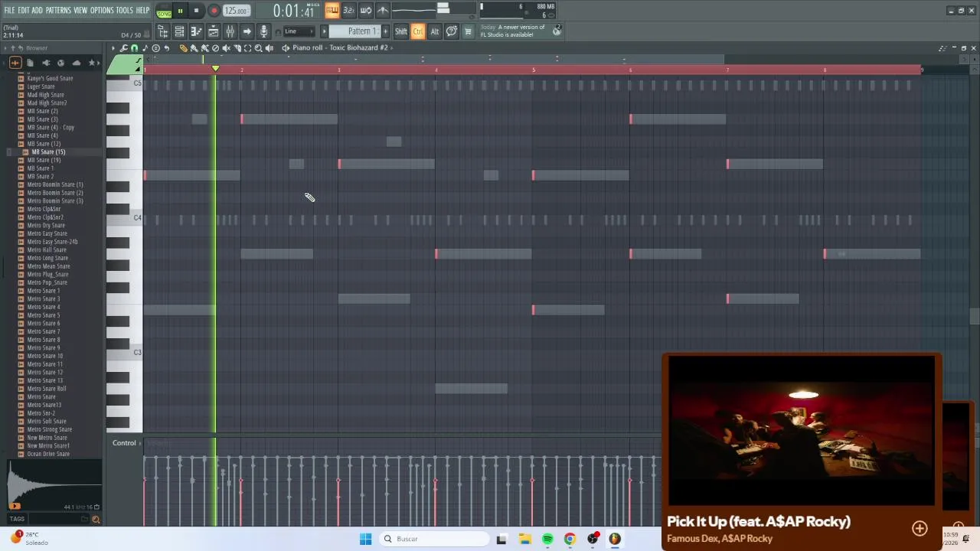980x551 pixels.
Task: Open the ADD menu
Action: tap(37, 10)
